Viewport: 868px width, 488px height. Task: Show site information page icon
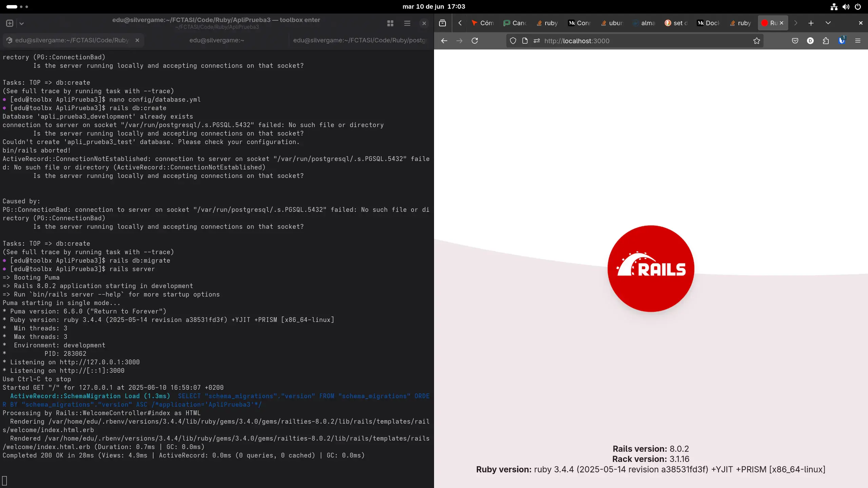pos(525,41)
